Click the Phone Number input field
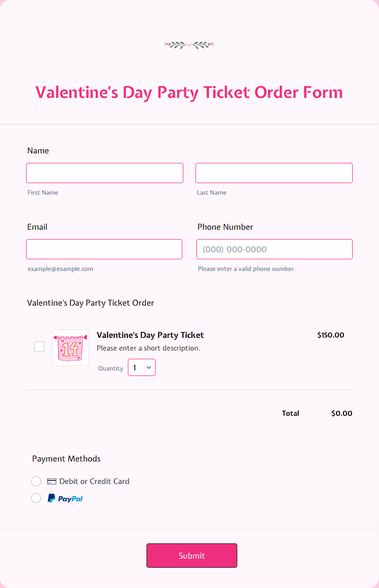Image resolution: width=379 pixels, height=588 pixels. pyautogui.click(x=275, y=249)
